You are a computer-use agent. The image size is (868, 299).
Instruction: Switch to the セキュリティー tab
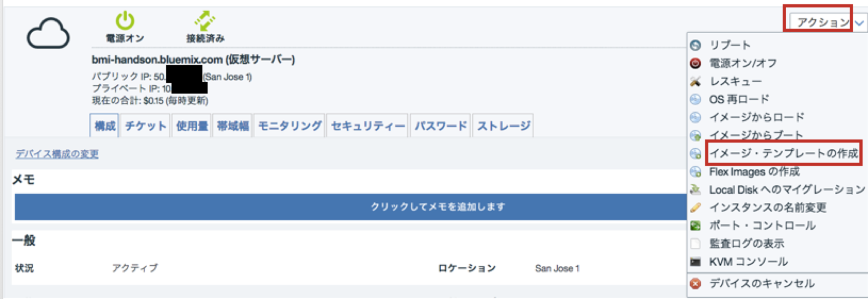tap(368, 126)
